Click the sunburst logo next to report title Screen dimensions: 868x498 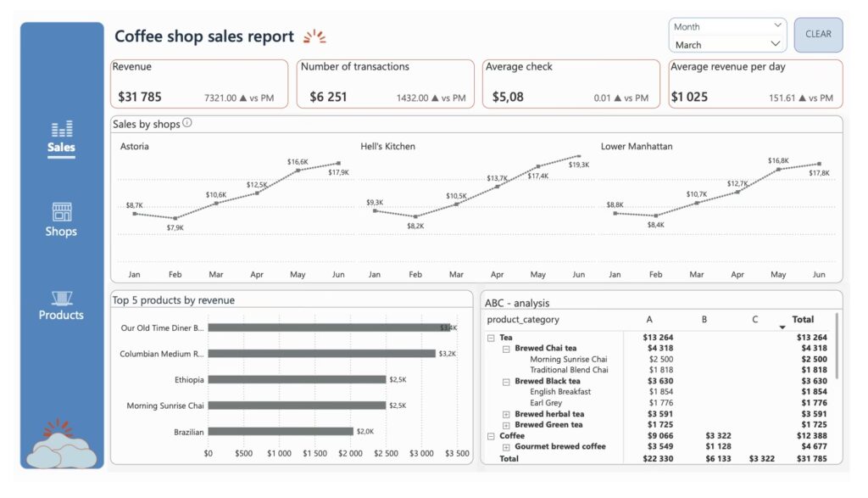pyautogui.click(x=314, y=36)
